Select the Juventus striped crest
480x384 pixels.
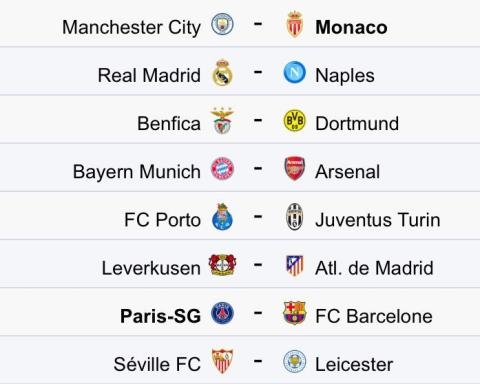tap(295, 217)
